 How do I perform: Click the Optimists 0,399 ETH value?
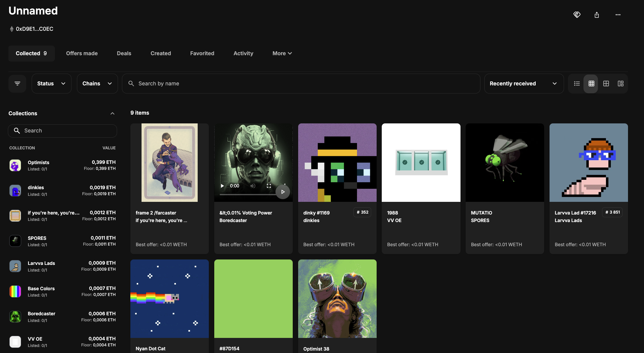(x=104, y=162)
